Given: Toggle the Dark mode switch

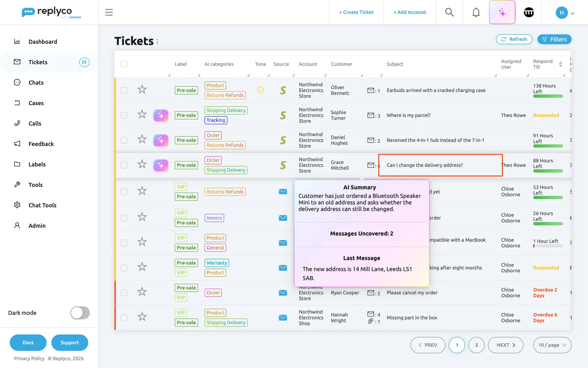Looking at the screenshot, I should coord(80,313).
